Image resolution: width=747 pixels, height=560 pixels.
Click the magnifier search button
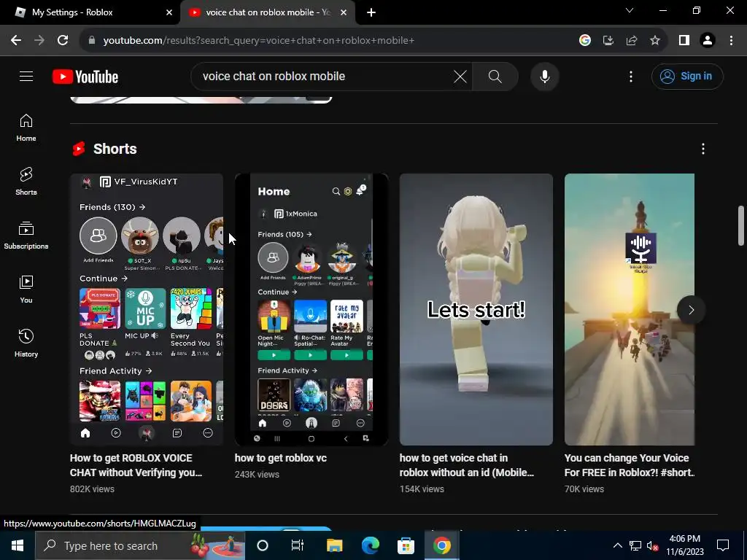click(x=495, y=76)
